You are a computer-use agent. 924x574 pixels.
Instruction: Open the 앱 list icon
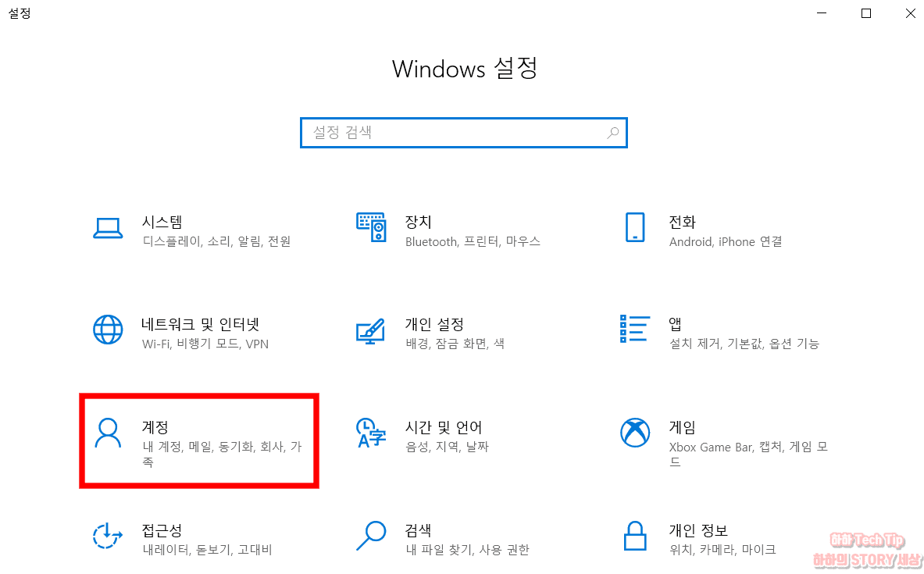(635, 329)
